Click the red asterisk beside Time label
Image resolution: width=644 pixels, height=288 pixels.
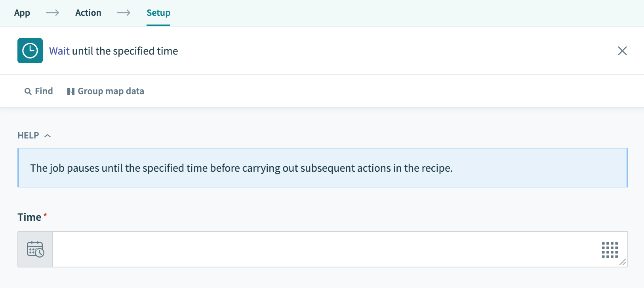click(x=45, y=215)
